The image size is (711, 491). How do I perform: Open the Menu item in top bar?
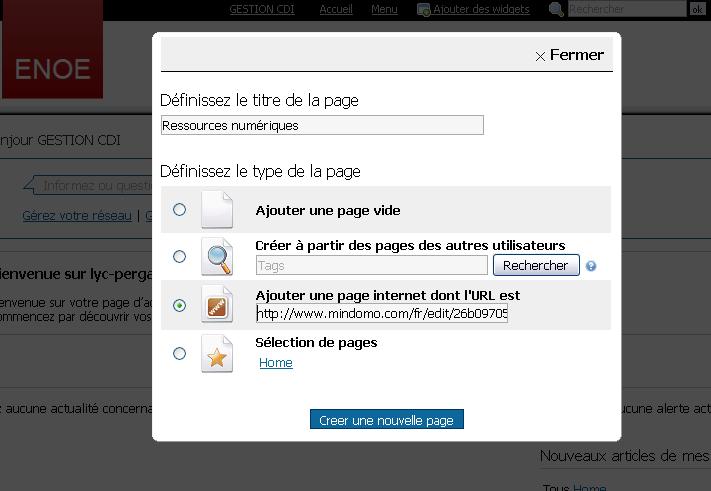coord(384,9)
